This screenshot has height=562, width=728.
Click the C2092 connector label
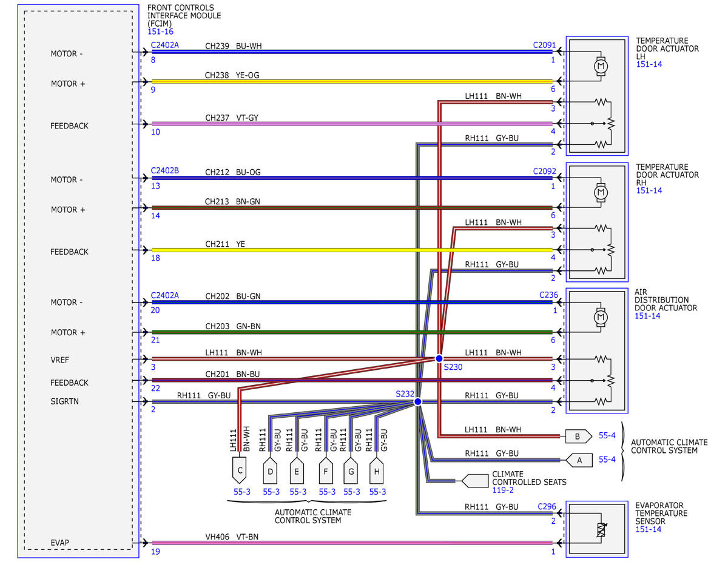click(x=544, y=171)
